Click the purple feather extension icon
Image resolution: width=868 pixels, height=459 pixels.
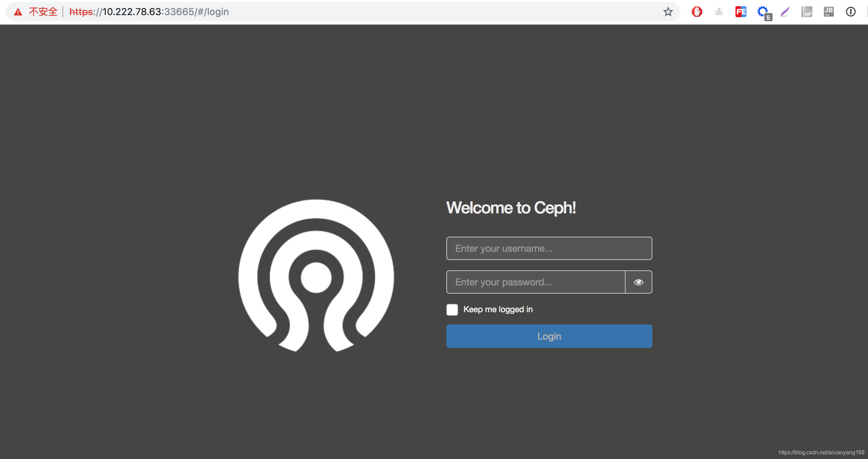[785, 12]
